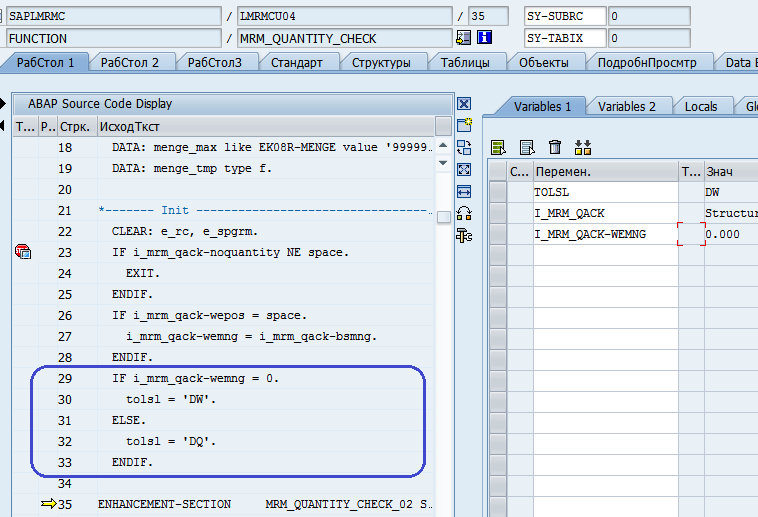Select the TOLSL row selector
The width and height of the screenshot is (758, 517).
pyautogui.click(x=497, y=191)
